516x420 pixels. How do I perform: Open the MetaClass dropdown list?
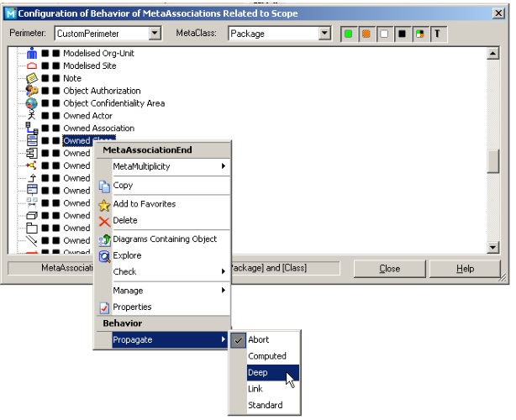click(325, 34)
